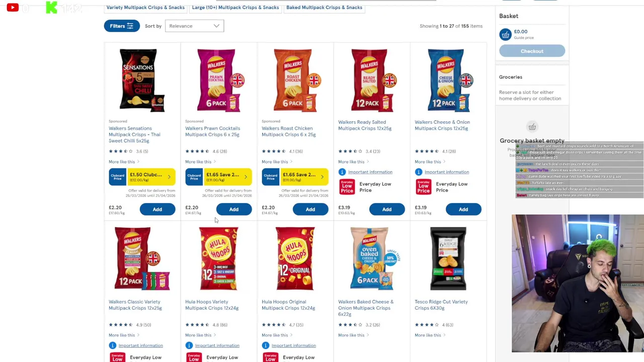Viewport: 644px width, 362px height.
Task: Click the Checkout button
Action: click(532, 51)
